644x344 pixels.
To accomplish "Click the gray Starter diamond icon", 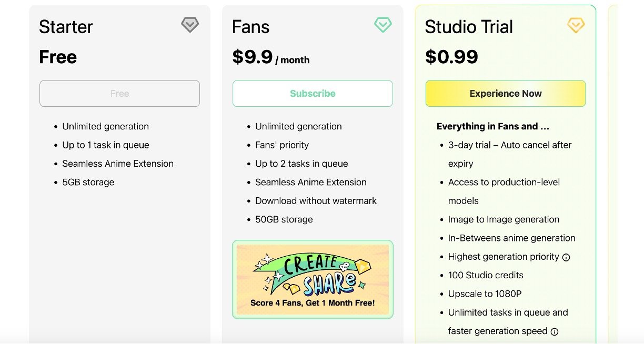I will [x=190, y=25].
